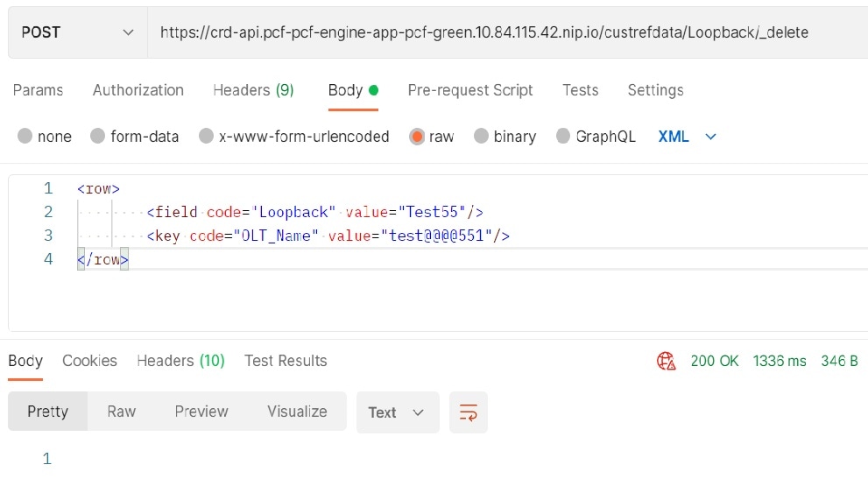Show the Raw response view
This screenshot has height=500, width=868.
[x=121, y=412]
